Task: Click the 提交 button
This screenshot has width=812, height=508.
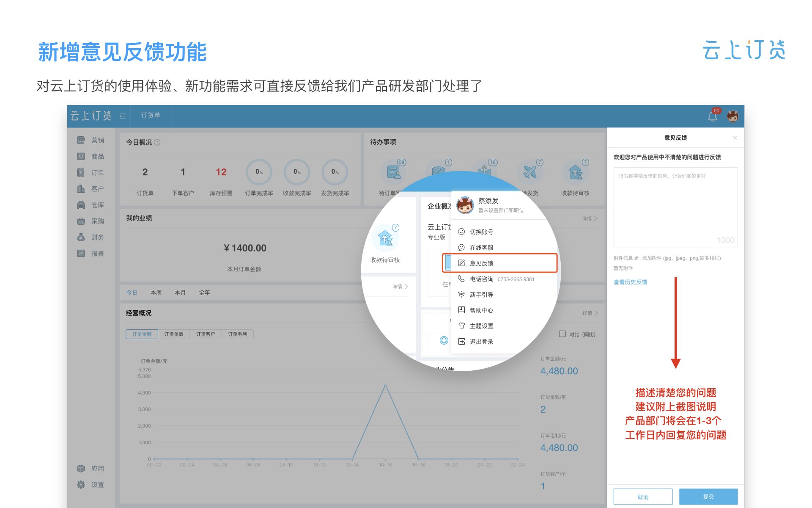Action: point(708,497)
